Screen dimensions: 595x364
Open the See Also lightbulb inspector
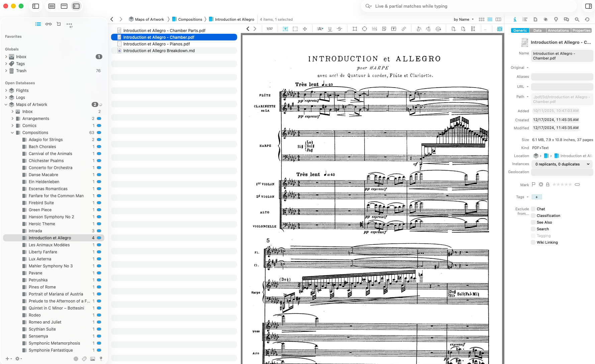[556, 19]
